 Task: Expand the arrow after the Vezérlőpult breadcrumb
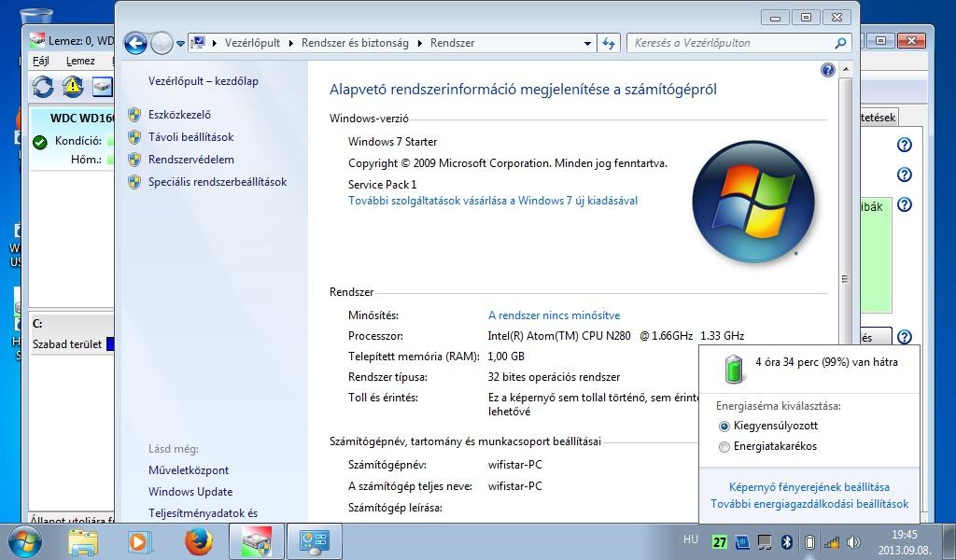tap(291, 43)
